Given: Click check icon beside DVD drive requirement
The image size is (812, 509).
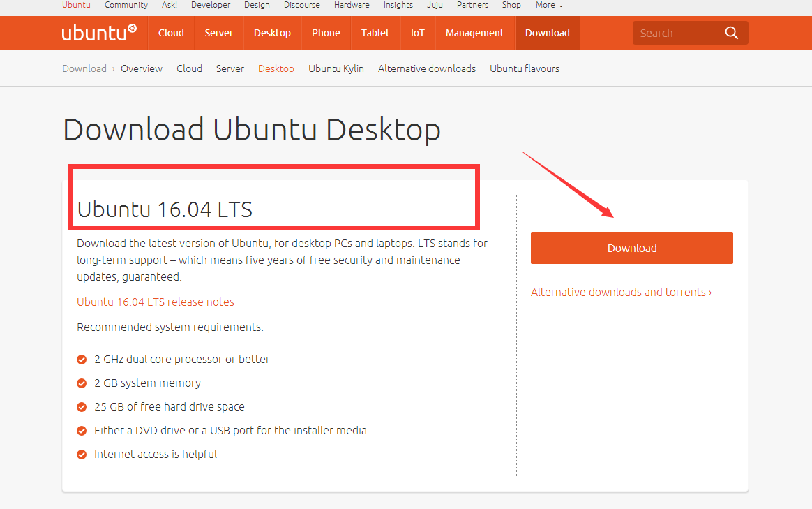Looking at the screenshot, I should (82, 431).
